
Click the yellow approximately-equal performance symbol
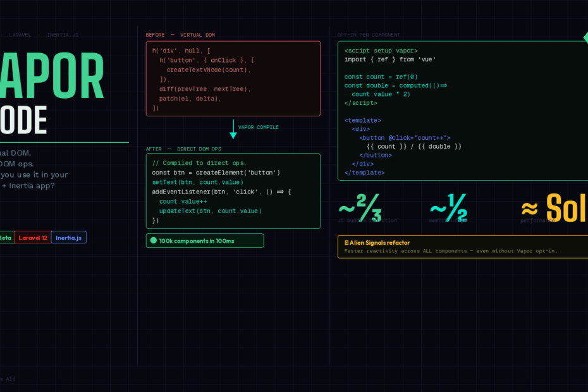pyautogui.click(x=529, y=208)
